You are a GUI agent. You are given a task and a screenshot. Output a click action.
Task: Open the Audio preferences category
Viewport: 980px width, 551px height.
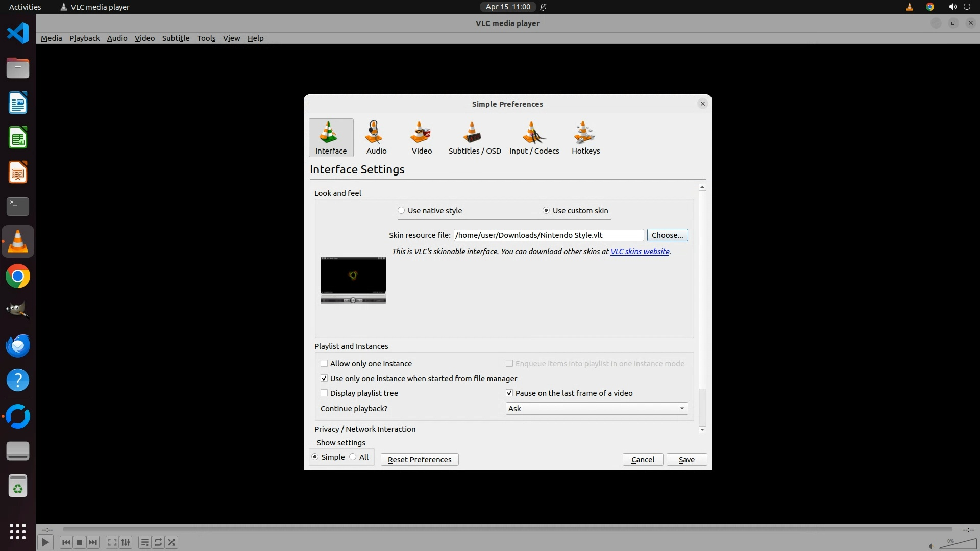coord(376,138)
